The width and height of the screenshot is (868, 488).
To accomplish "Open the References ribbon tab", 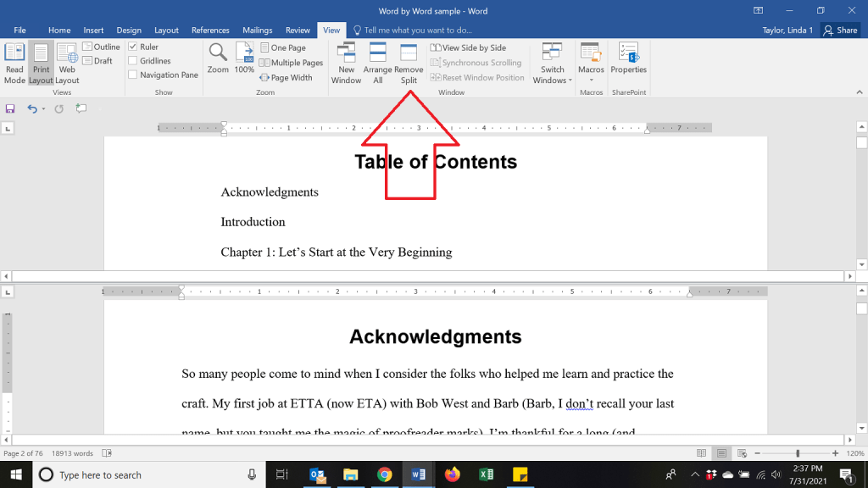I will pos(210,30).
